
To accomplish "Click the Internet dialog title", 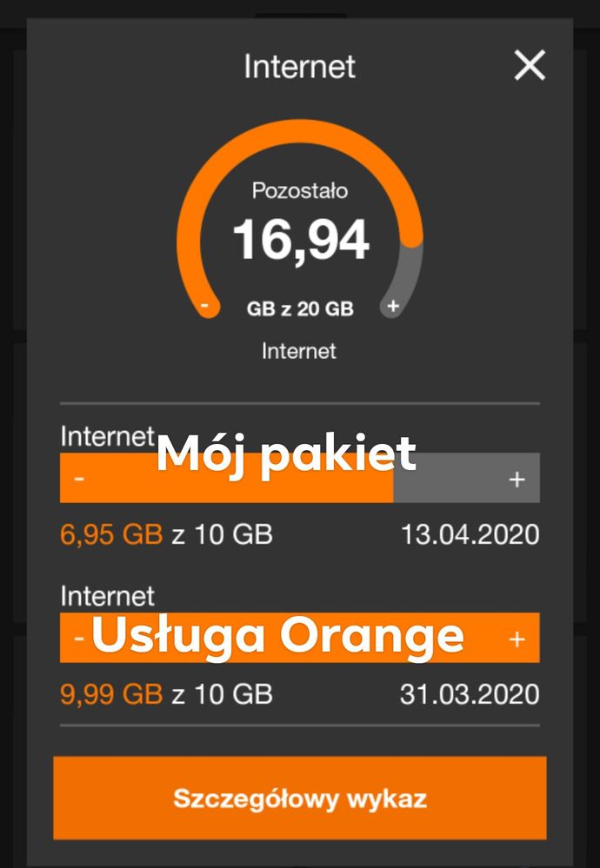I will [x=299, y=67].
